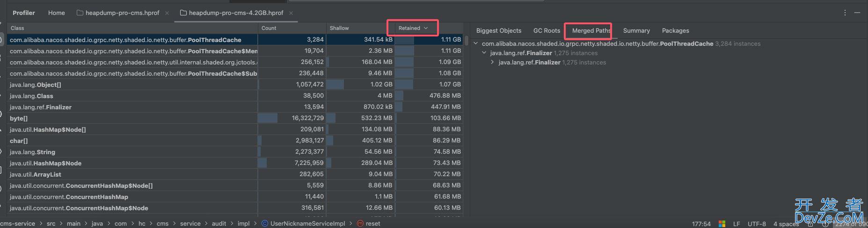Collapse the PoolThreadCache 3,284 instances node
This screenshot has height=228, width=868.
click(x=476, y=44)
